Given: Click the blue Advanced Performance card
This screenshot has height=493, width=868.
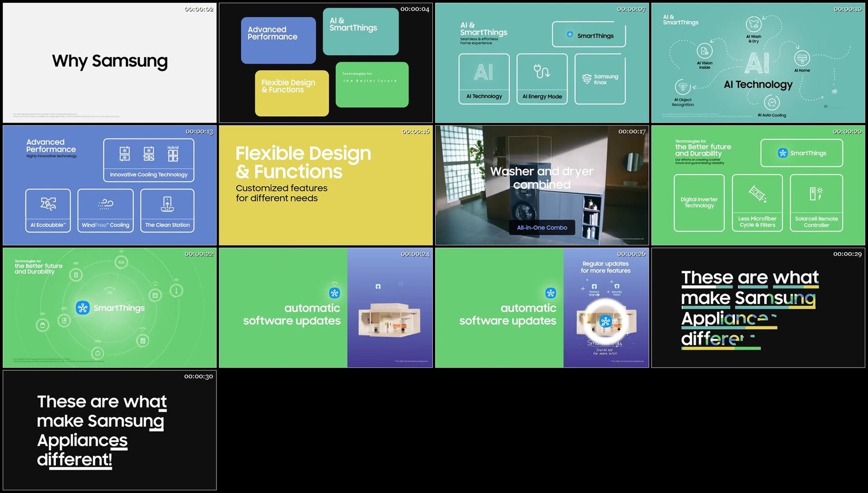Looking at the screenshot, I should pos(278,40).
